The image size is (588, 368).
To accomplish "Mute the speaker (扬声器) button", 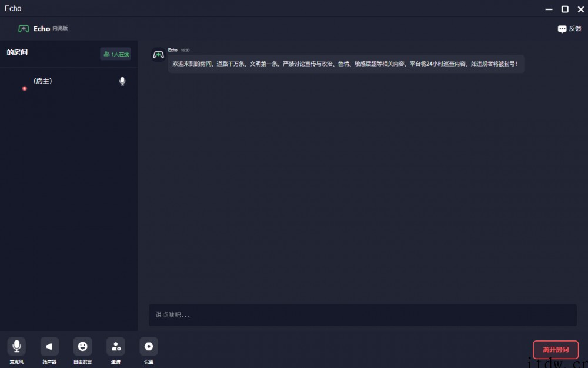I will 49,346.
